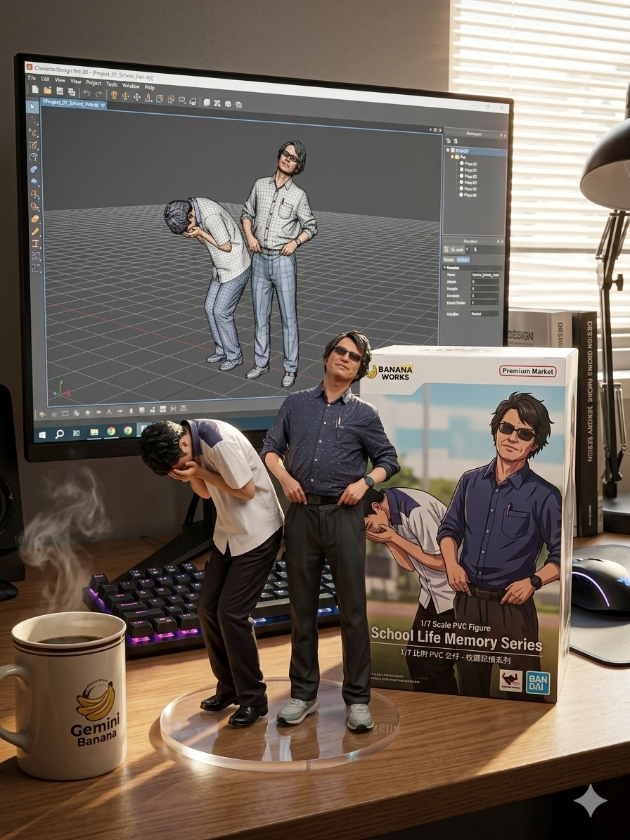
Task: Click the Name input field in properties panel
Action: 485,274
